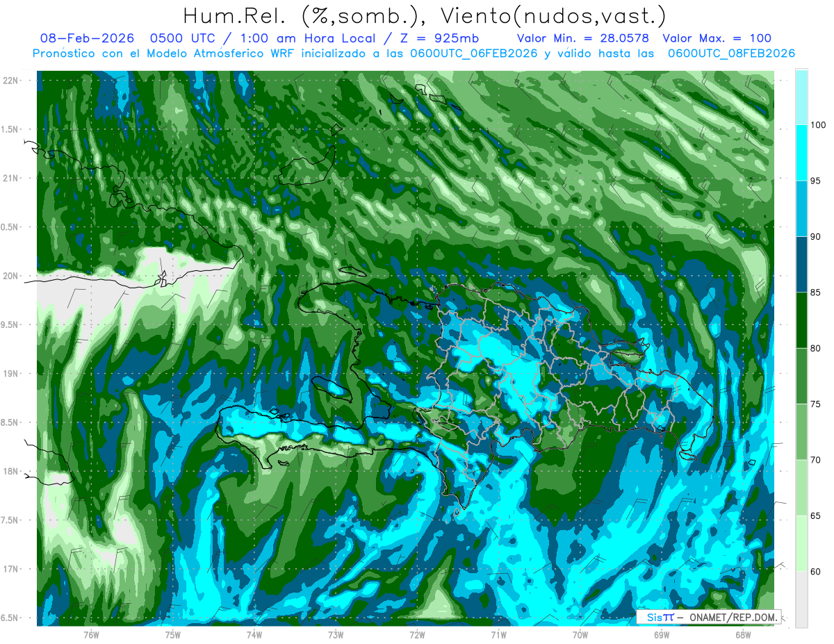Click the medium green 75–80 colorbar segment
This screenshot has height=644, width=834.
(801, 376)
